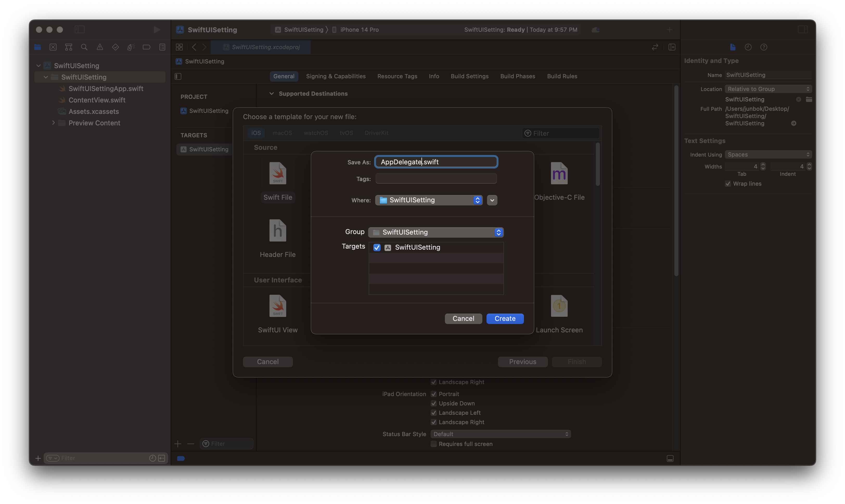Select the Launch Screen template icon
Screen dimensions: 845x504
click(x=559, y=306)
